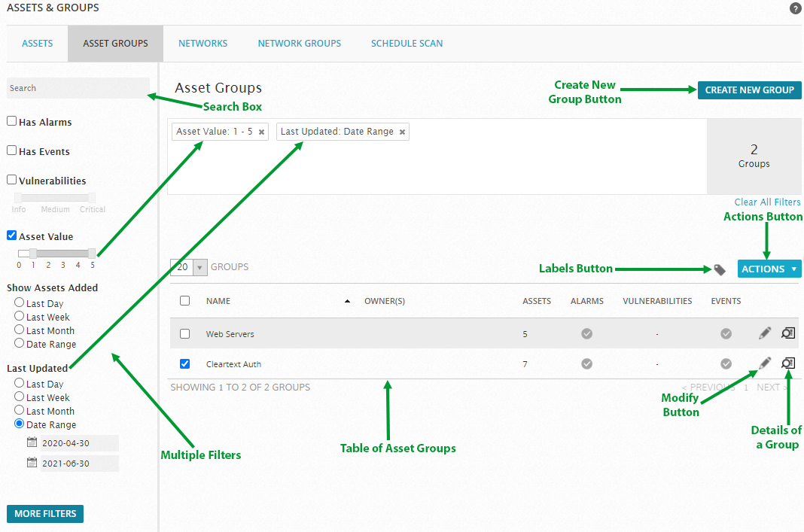The width and height of the screenshot is (804, 532).
Task: View details of Web Servers group
Action: coord(787,333)
